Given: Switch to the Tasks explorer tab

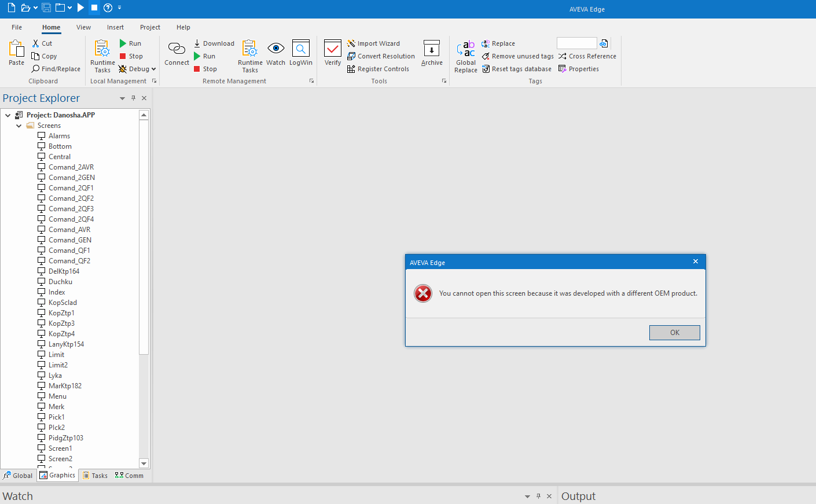Looking at the screenshot, I should pos(95,476).
